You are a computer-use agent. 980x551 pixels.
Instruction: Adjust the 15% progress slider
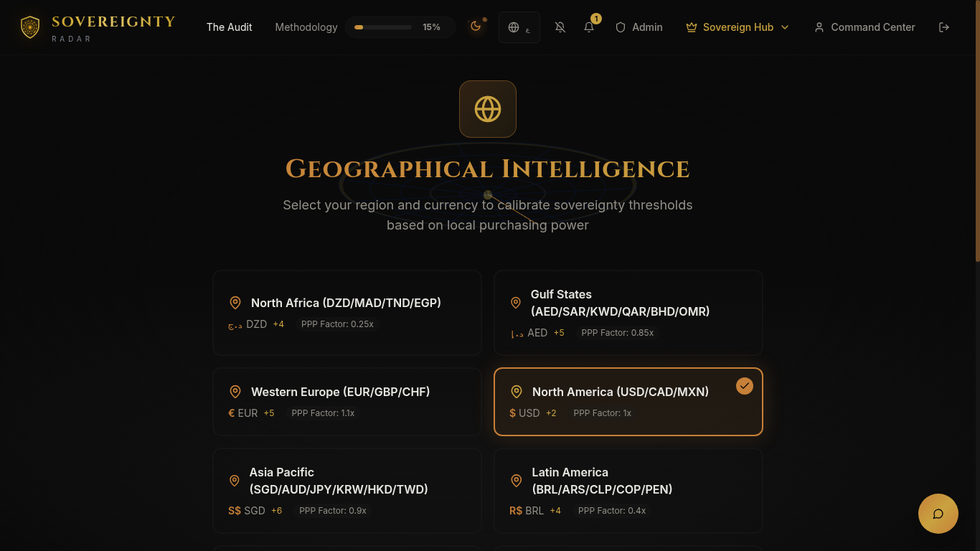tap(382, 27)
